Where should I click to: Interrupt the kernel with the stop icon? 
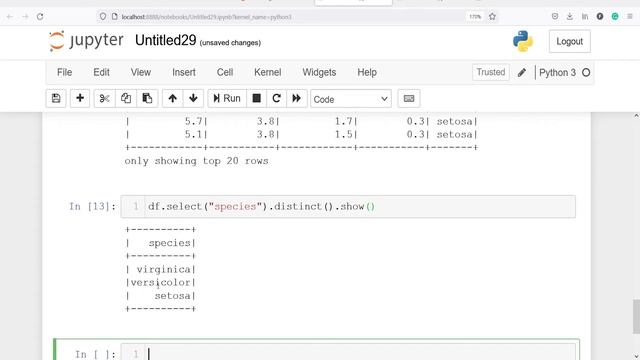256,98
